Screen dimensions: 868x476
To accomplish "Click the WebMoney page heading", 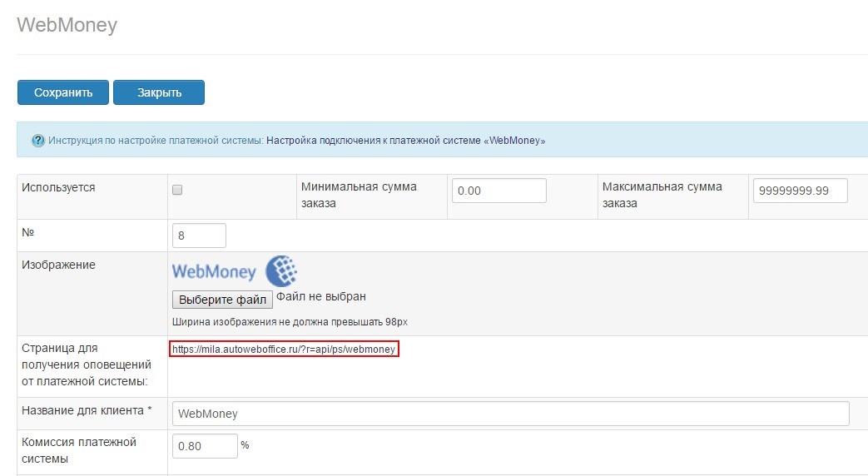I will [x=67, y=25].
